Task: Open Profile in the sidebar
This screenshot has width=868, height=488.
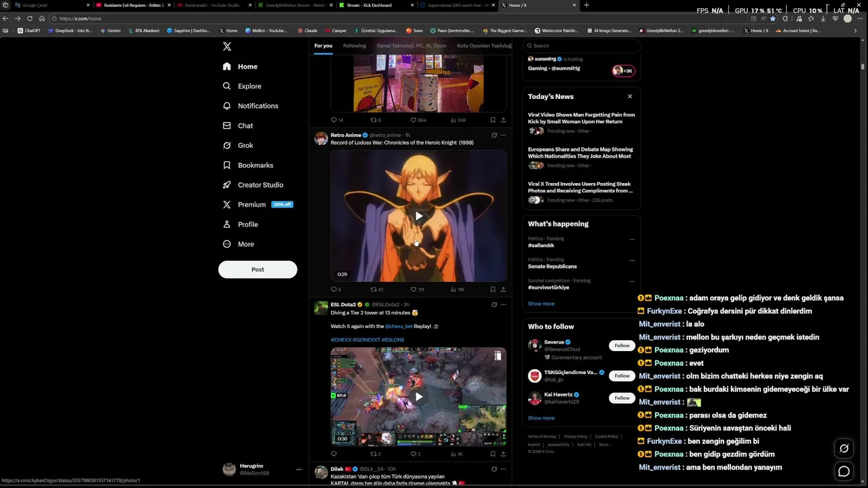Action: [x=241, y=224]
